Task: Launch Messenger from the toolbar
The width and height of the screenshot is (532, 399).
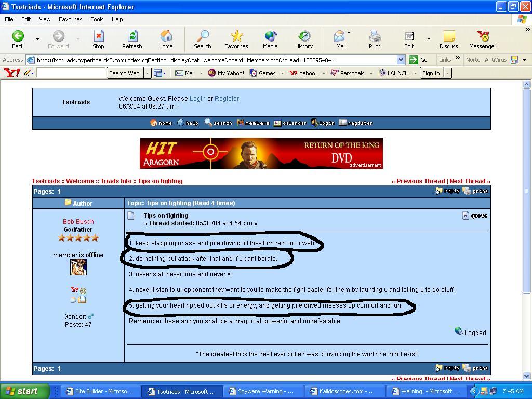Action: click(483, 39)
